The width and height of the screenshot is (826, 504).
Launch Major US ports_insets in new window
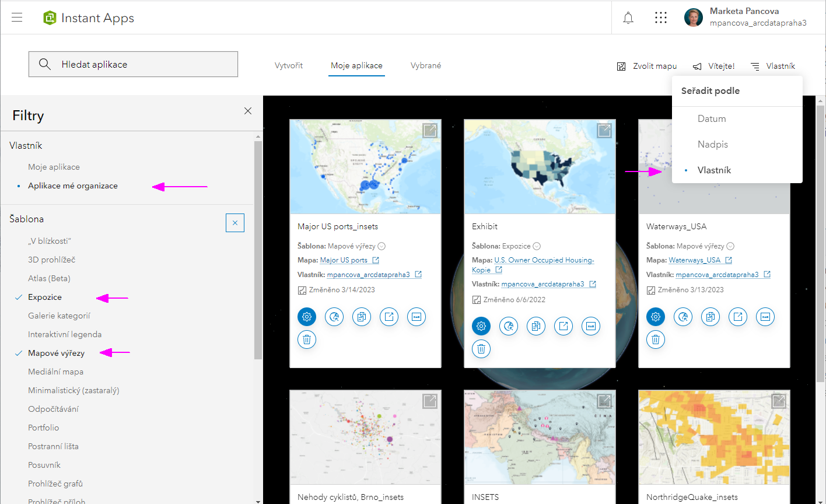pyautogui.click(x=389, y=317)
